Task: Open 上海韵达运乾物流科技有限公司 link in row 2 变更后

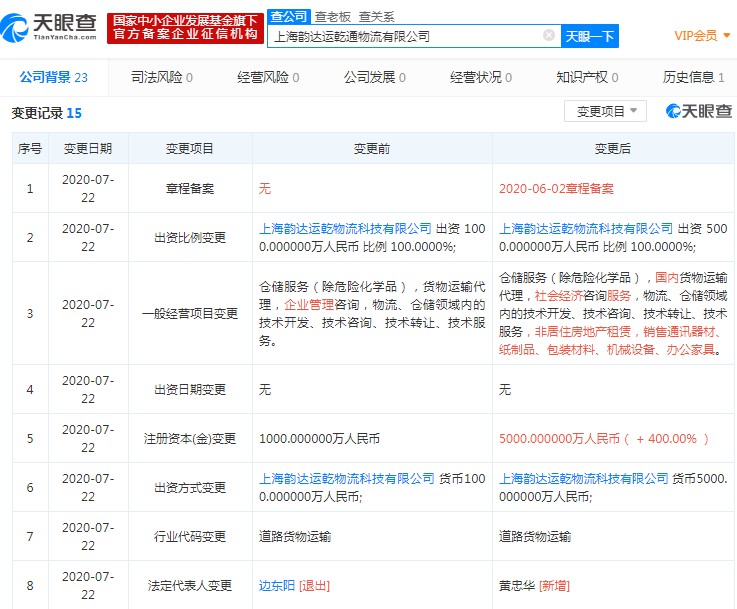Action: (x=586, y=228)
